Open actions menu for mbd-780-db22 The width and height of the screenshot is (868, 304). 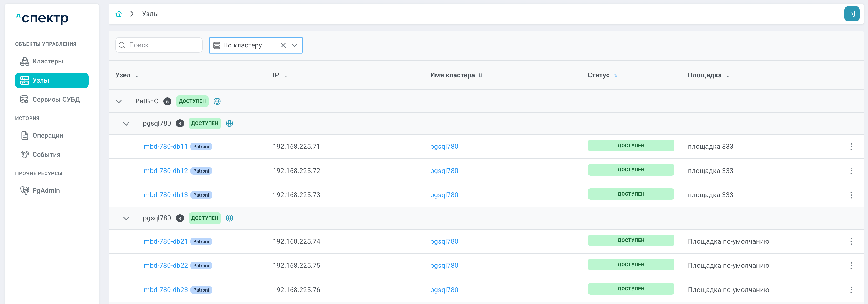pos(851,266)
